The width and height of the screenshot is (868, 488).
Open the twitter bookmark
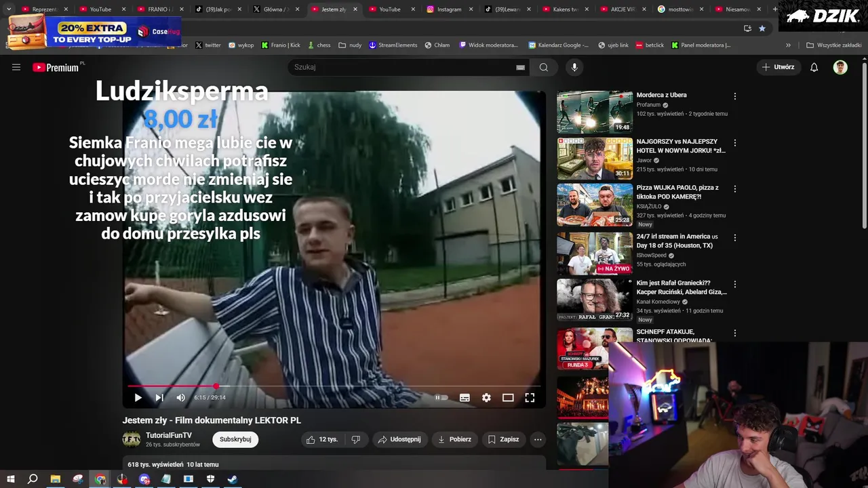tap(208, 45)
